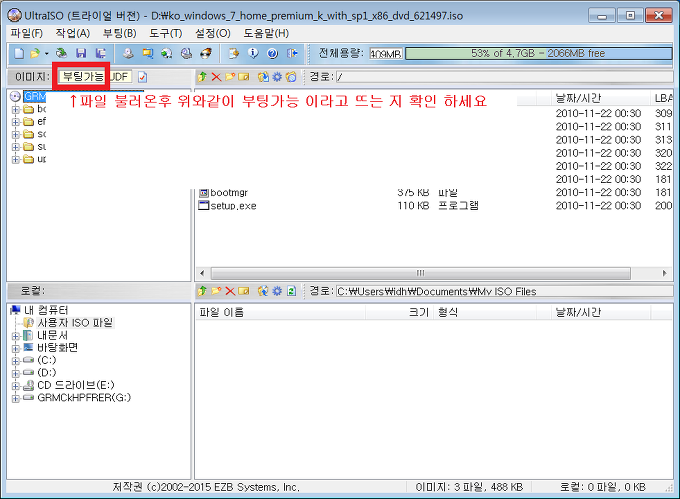Open the 설정(O) menu

point(212,33)
